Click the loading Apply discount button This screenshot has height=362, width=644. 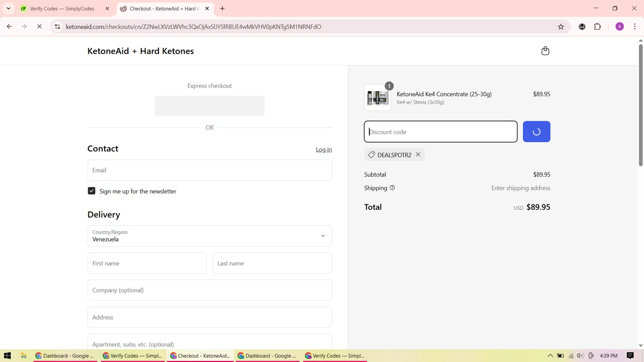pyautogui.click(x=536, y=132)
